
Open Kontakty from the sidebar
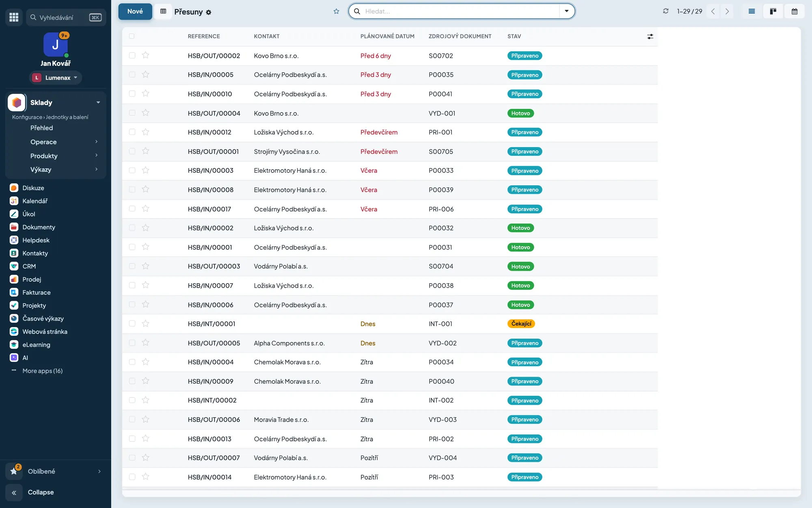[35, 253]
